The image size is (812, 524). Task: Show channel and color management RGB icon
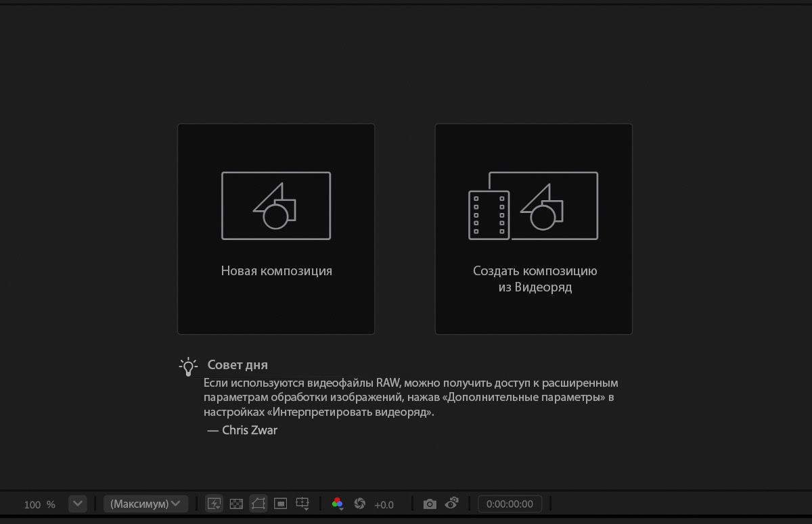tap(338, 504)
